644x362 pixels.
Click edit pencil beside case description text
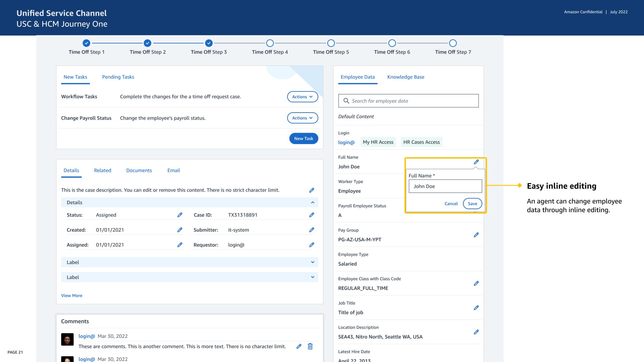[312, 190]
